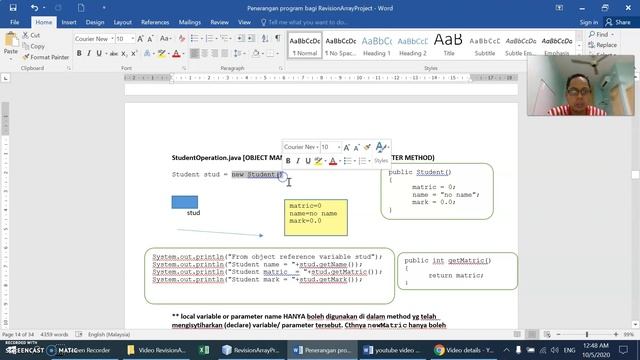
Task: Open bullets list dropdown in ribbon
Action: click(x=202, y=38)
